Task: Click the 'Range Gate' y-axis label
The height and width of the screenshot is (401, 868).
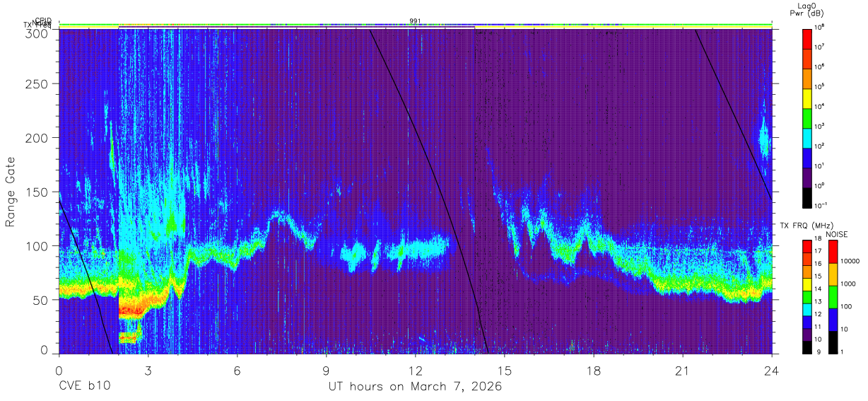Action: pos(11,192)
